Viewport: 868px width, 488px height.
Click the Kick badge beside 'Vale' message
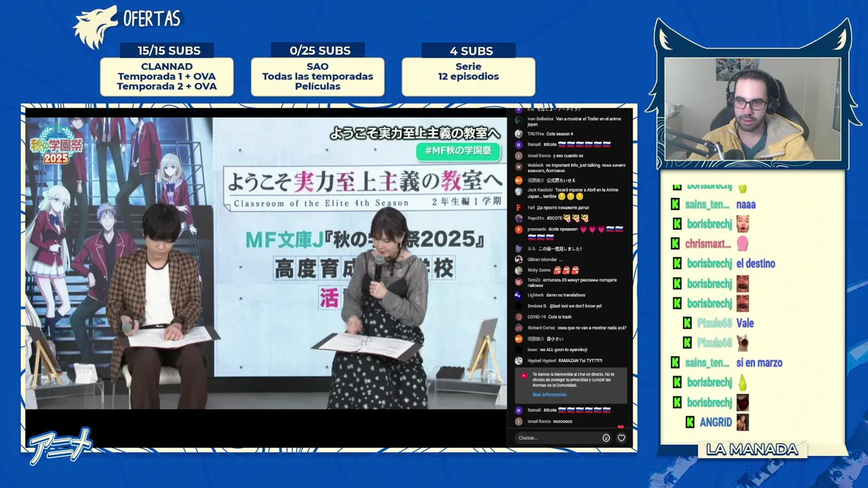click(x=687, y=323)
